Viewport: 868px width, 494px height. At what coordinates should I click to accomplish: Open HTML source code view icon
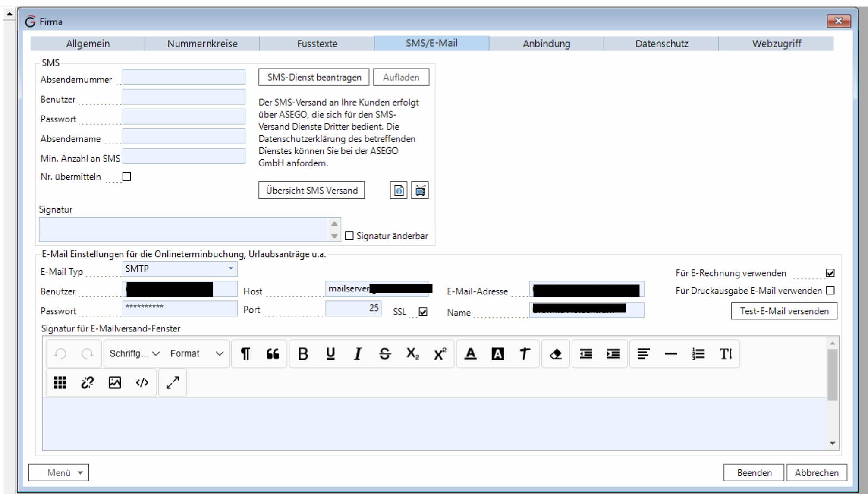[x=142, y=382]
